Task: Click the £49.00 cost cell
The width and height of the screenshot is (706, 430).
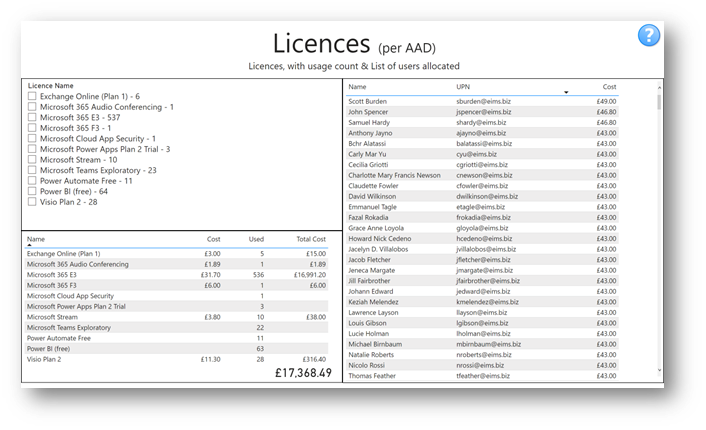Action: point(606,101)
